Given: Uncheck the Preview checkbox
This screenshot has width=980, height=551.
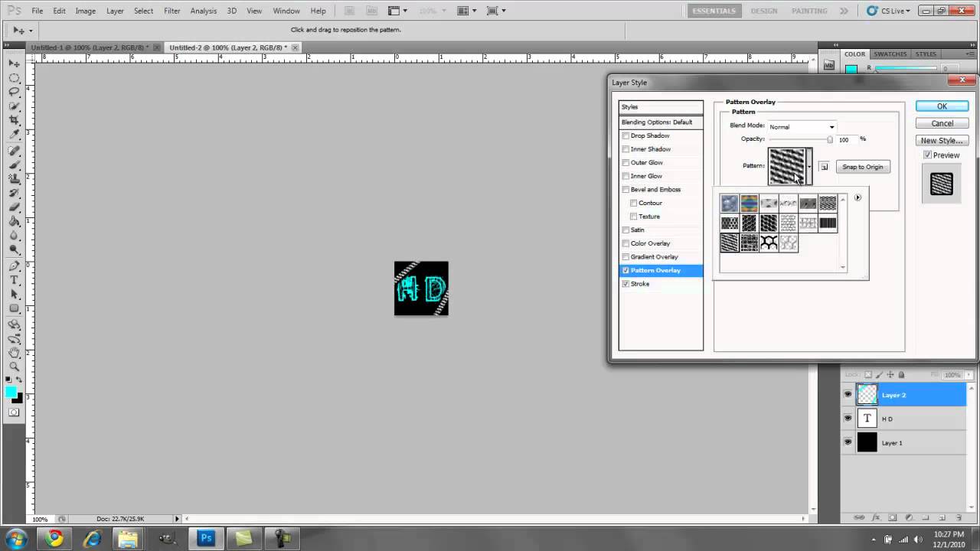Looking at the screenshot, I should pyautogui.click(x=928, y=155).
